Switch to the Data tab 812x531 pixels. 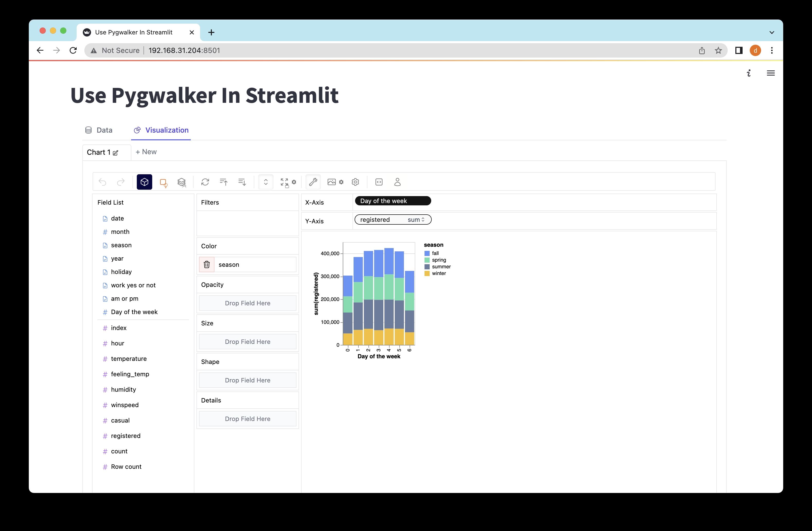[104, 130]
